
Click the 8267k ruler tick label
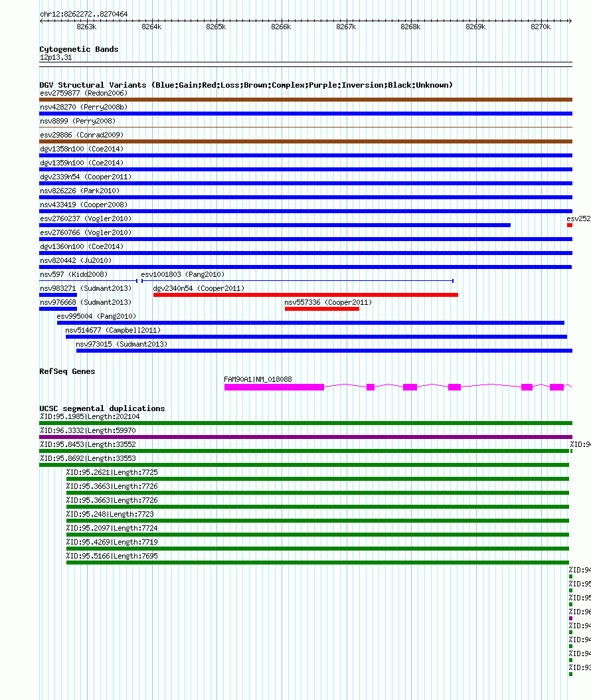[x=347, y=27]
